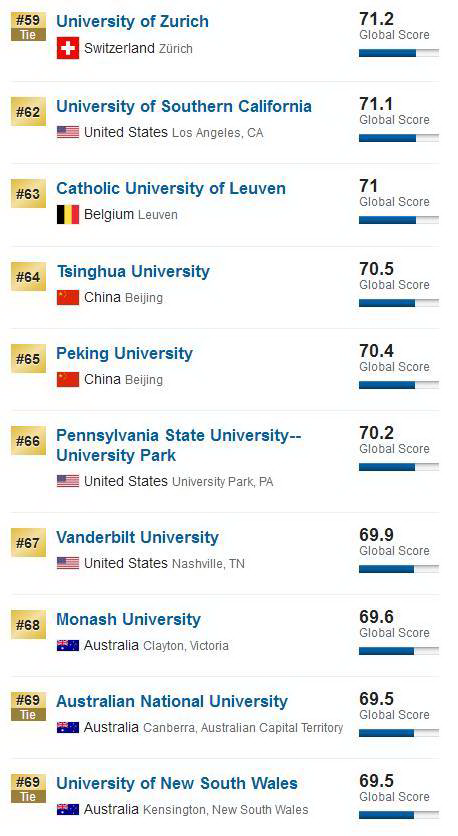Click the Belgium flag under Catholic University of Leuven
Screen dimensions: 458x836
coord(68,214)
